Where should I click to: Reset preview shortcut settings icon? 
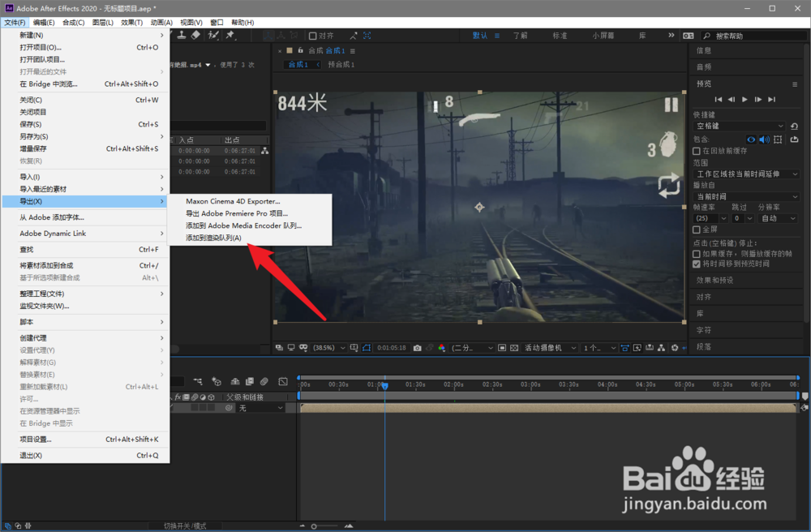point(795,127)
